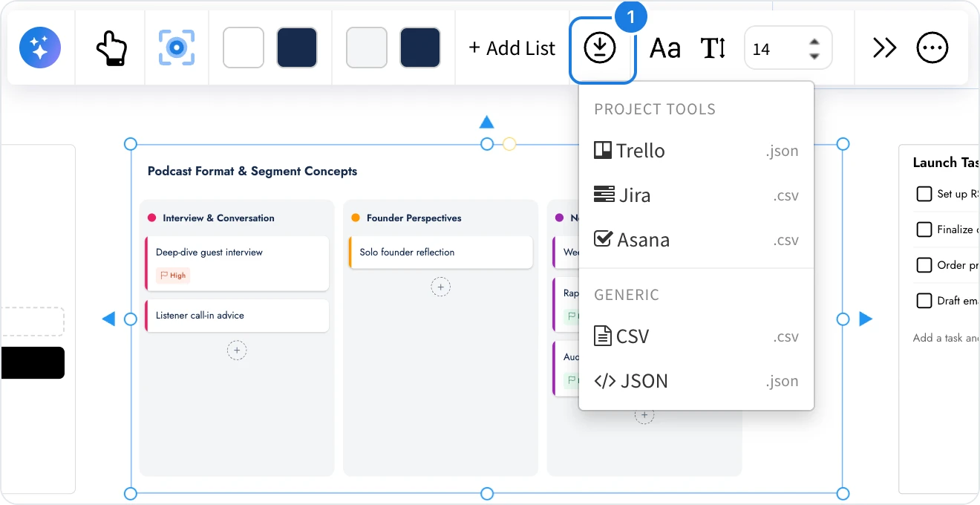Screen dimensions: 980x505
Task: Click the Founder Perspectives list header
Action: tap(414, 218)
